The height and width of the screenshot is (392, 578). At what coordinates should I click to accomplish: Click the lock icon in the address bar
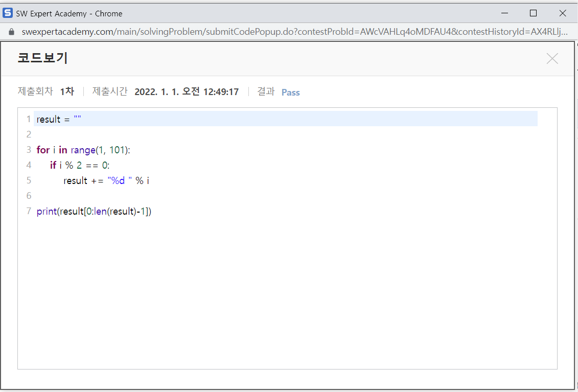click(11, 32)
